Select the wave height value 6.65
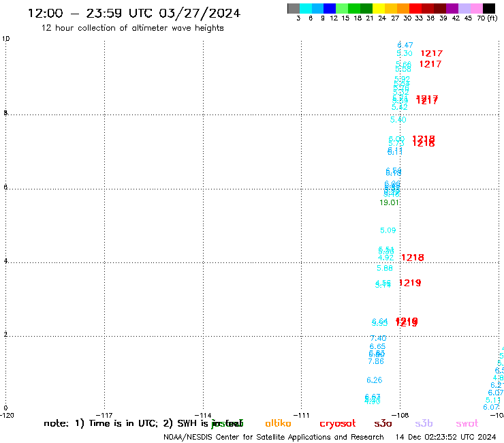This screenshot has width=504, height=443. pos(377,346)
